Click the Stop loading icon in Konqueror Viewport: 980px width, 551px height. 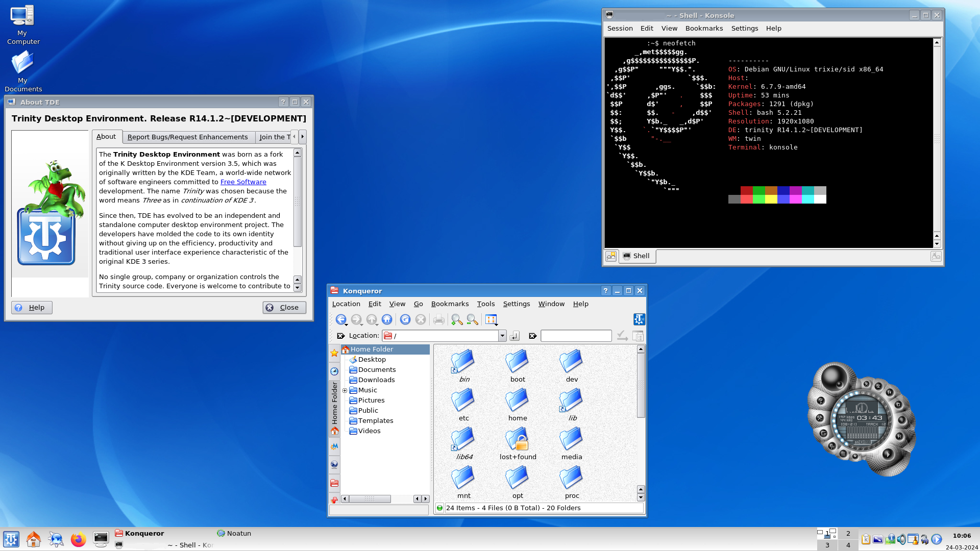pyautogui.click(x=421, y=319)
